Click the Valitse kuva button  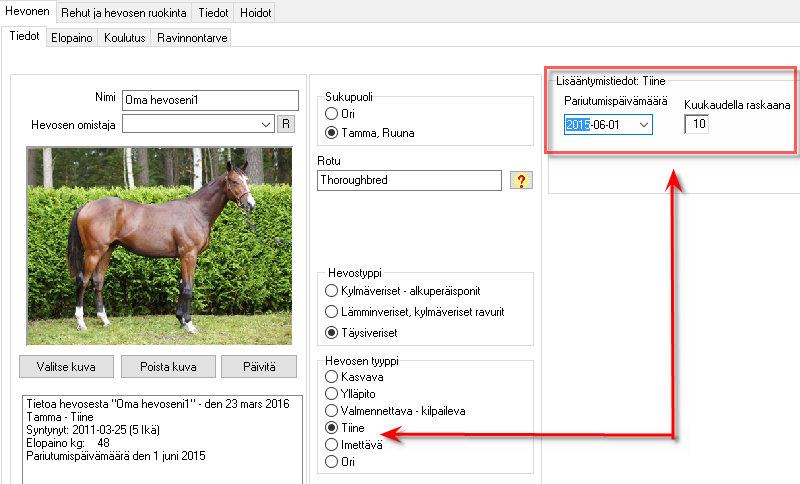66,367
